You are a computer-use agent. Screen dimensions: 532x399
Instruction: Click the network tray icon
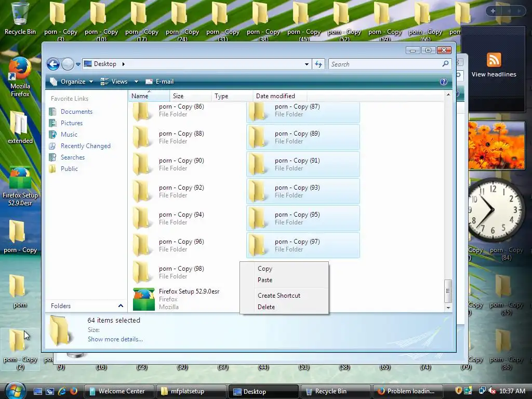pos(482,391)
